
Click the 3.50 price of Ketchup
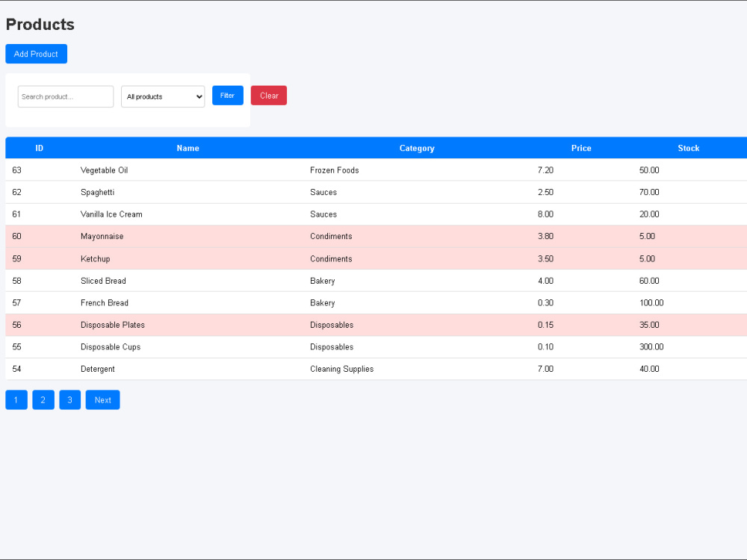pyautogui.click(x=545, y=258)
